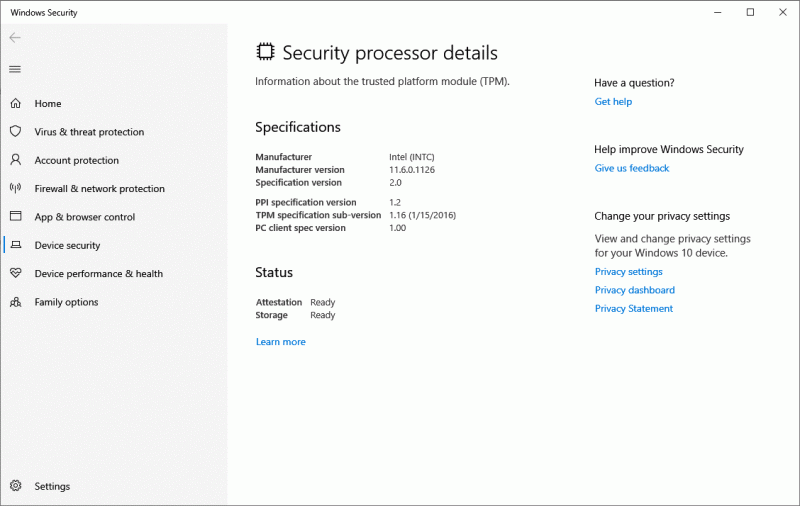Open the Privacy settings link
800x506 pixels.
pos(628,272)
